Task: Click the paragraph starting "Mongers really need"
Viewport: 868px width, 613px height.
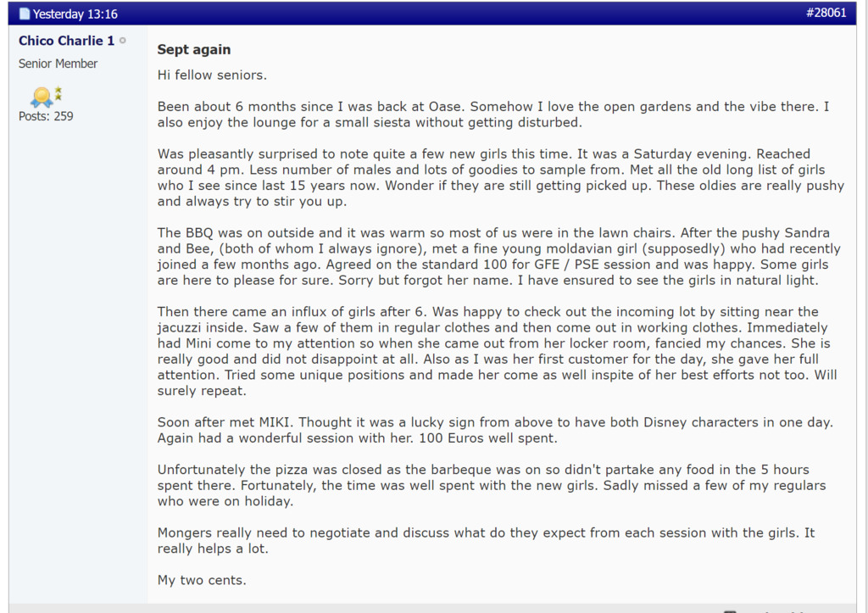Action: (486, 541)
